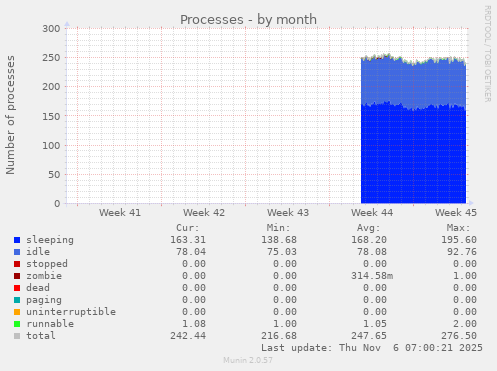Click the uninterruptible legend color swatch
Image resolution: width=497 pixels, height=371 pixels.
point(17,312)
